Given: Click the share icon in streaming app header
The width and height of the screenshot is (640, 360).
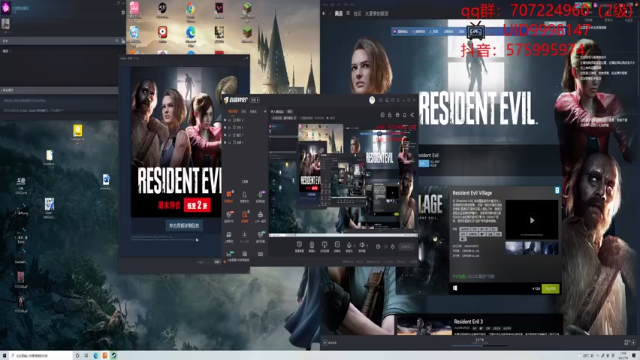Looking at the screenshot, I should [412, 115].
